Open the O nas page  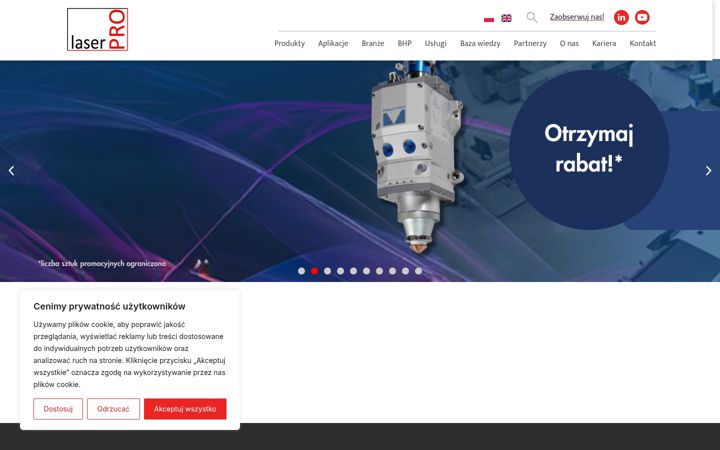point(569,43)
